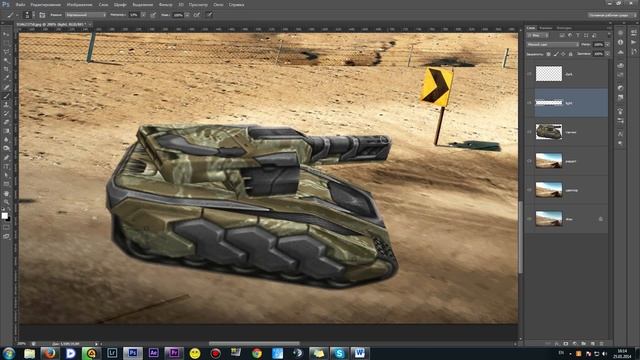Toggle airbrush mode in options bar

tap(197, 15)
